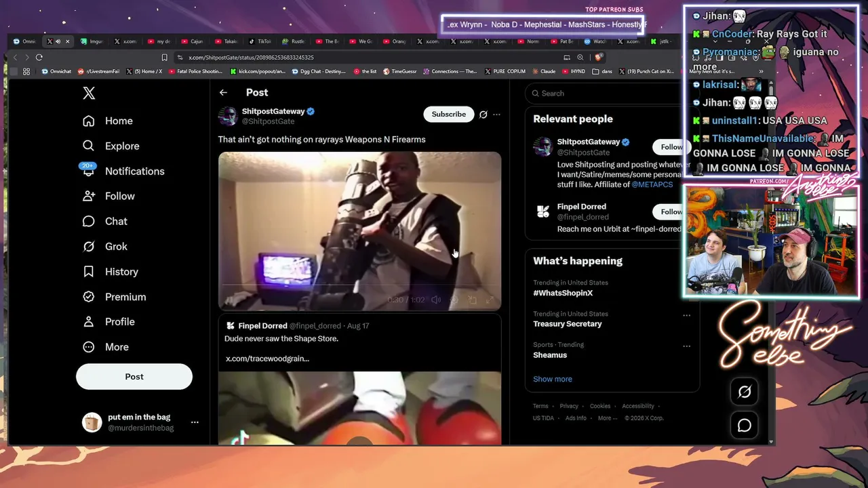The width and height of the screenshot is (868, 488).
Task: Click the X logo in the sidebar
Action: 89,94
